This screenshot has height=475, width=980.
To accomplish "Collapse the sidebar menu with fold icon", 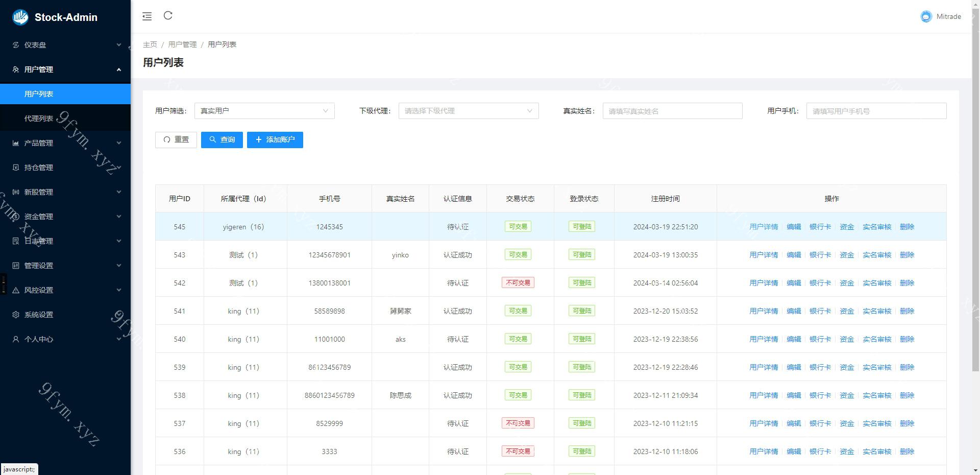I will coord(147,16).
